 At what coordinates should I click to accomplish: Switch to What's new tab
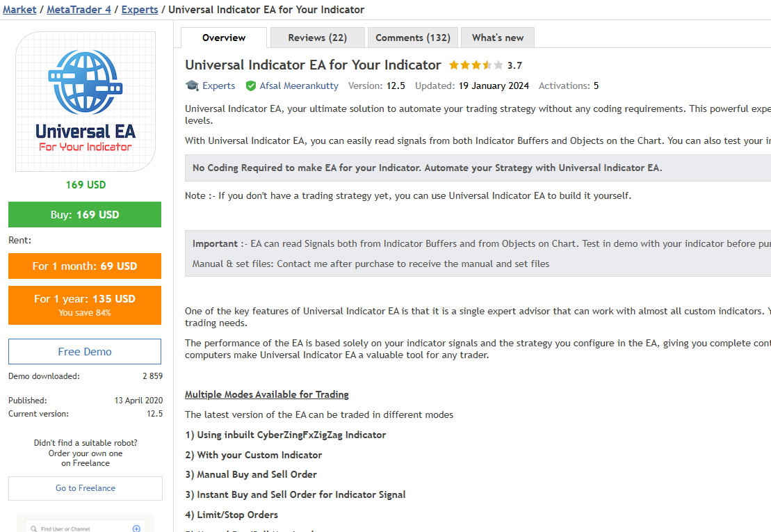coord(498,38)
